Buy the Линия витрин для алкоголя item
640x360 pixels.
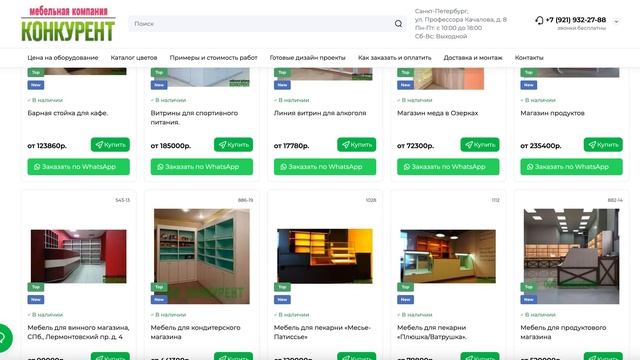pyautogui.click(x=357, y=144)
